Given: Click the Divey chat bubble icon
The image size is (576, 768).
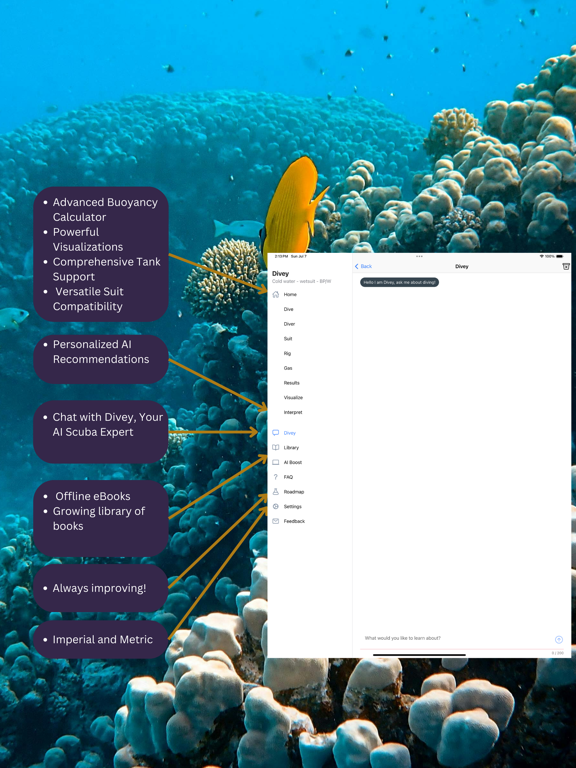Looking at the screenshot, I should click(x=276, y=433).
